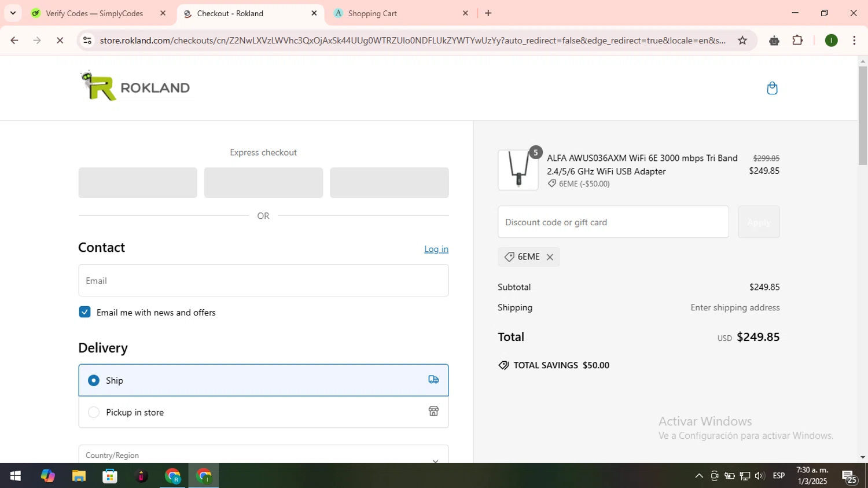Open the taskbar clock and date

[x=812, y=476]
